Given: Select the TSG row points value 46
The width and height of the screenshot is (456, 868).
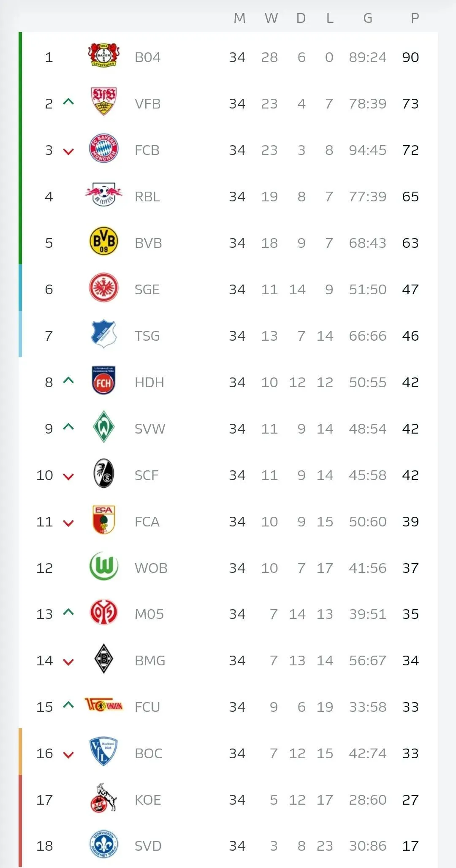Looking at the screenshot, I should coord(410,336).
